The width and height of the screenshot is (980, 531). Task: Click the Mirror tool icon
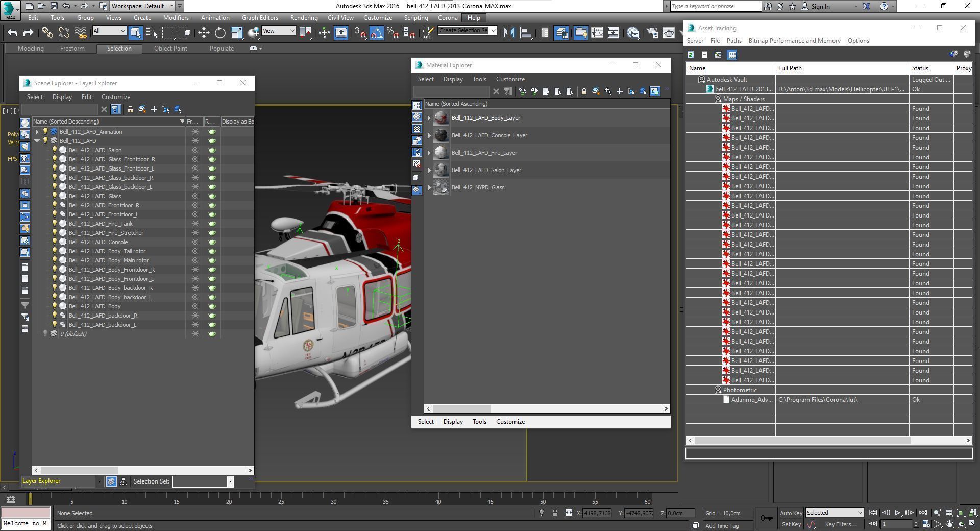(x=509, y=33)
